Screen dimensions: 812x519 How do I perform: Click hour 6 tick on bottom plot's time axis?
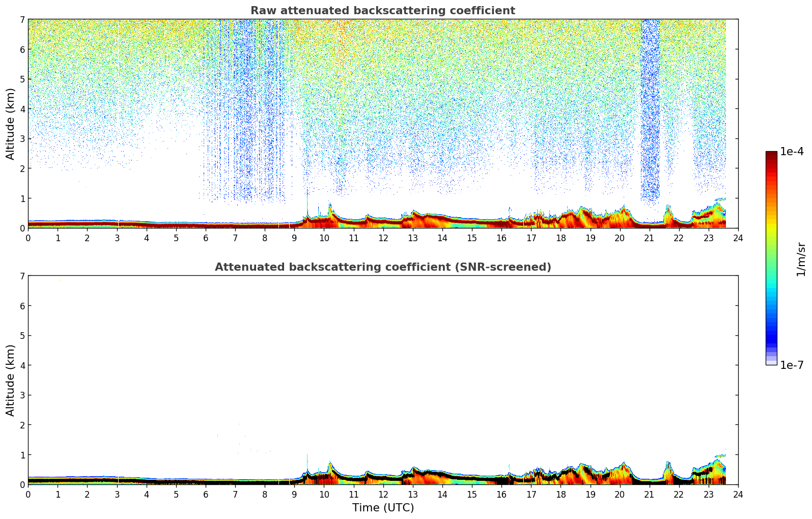206,494
